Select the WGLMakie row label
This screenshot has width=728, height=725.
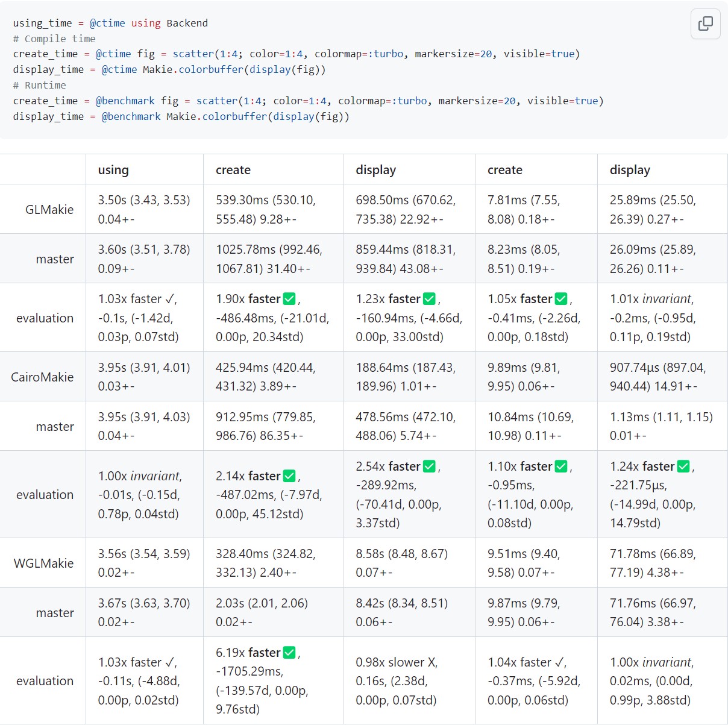pos(43,563)
